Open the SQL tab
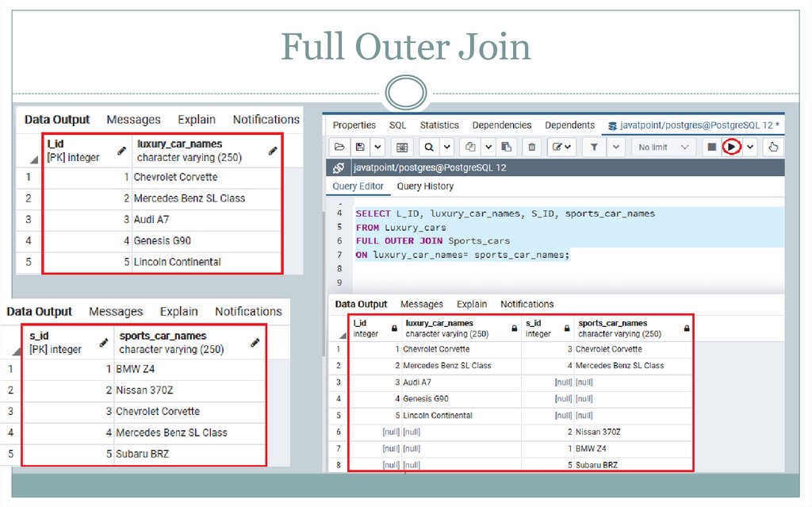This screenshot has width=812, height=507. pos(398,125)
